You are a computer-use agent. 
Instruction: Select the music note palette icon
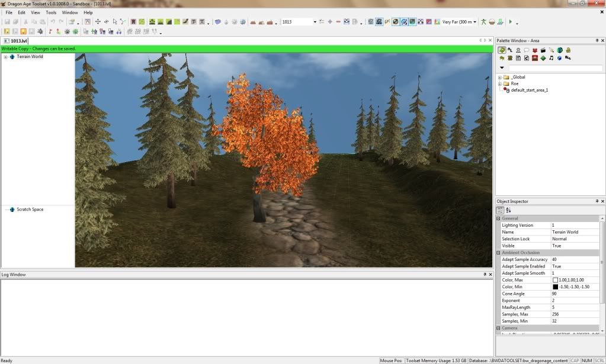point(552,58)
